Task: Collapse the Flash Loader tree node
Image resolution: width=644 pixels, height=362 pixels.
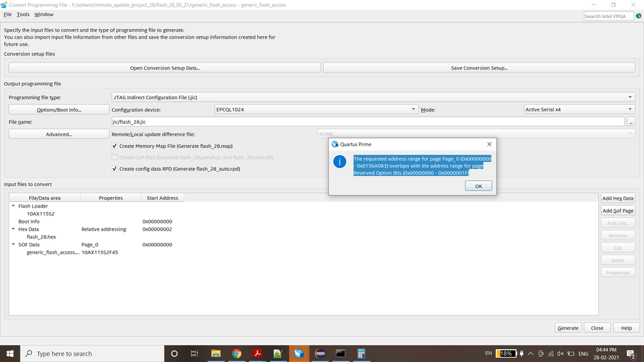Action: click(13, 206)
